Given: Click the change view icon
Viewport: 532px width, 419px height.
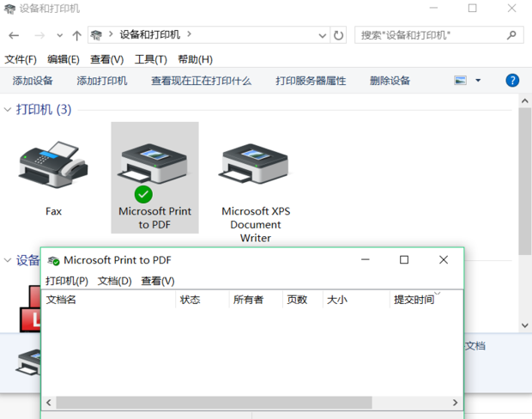Looking at the screenshot, I should (460, 81).
